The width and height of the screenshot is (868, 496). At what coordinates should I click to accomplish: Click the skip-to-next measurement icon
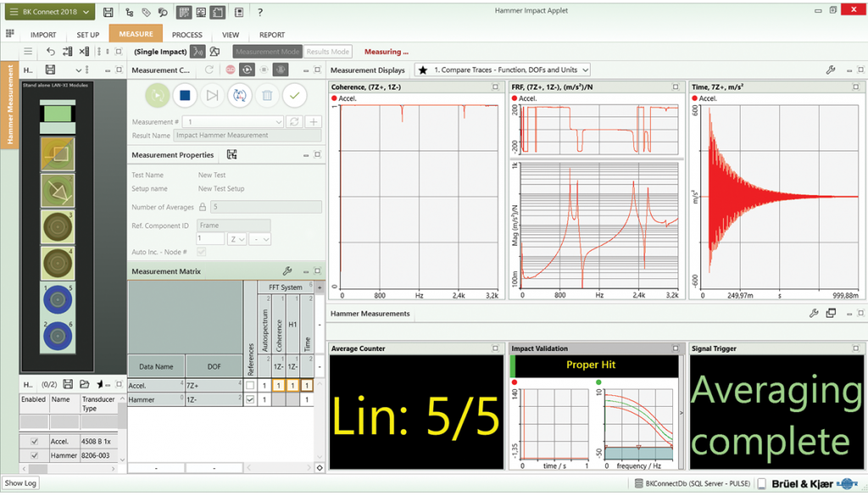(212, 96)
